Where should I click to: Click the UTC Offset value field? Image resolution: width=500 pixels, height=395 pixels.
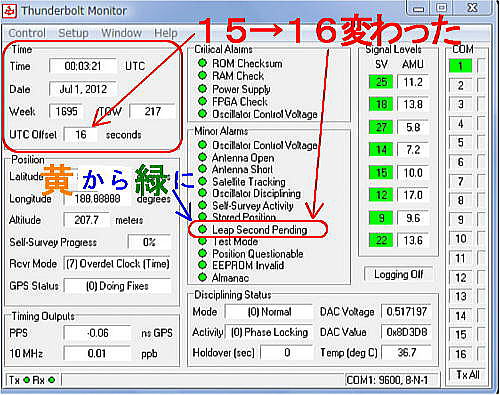[x=81, y=135]
